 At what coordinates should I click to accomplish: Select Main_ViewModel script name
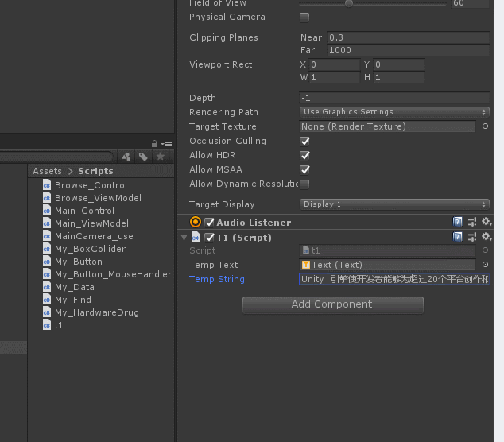(x=91, y=223)
